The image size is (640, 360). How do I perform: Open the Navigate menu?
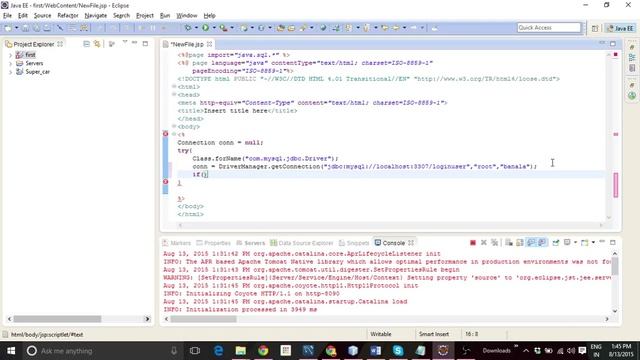[96, 16]
